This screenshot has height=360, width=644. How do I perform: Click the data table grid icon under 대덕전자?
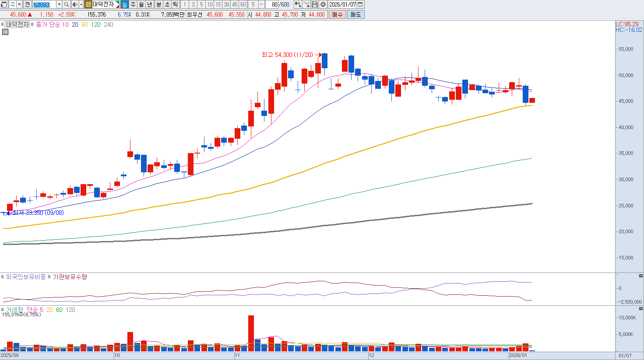click(5, 32)
